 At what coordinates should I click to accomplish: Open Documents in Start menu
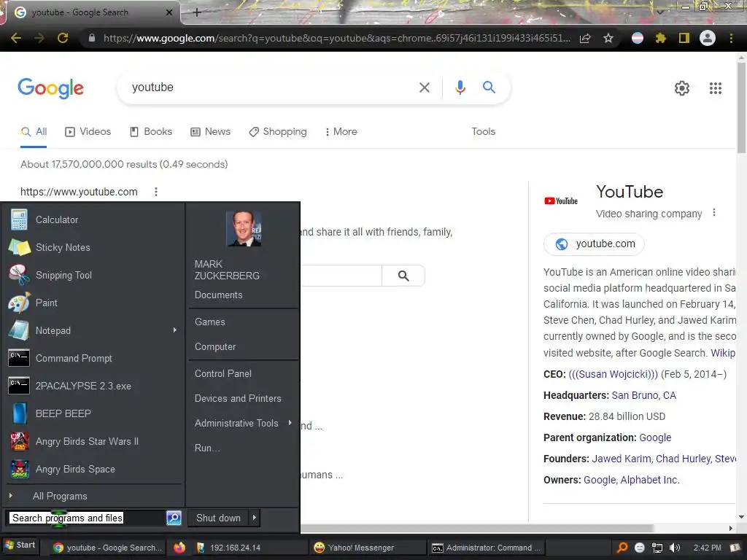(x=218, y=295)
